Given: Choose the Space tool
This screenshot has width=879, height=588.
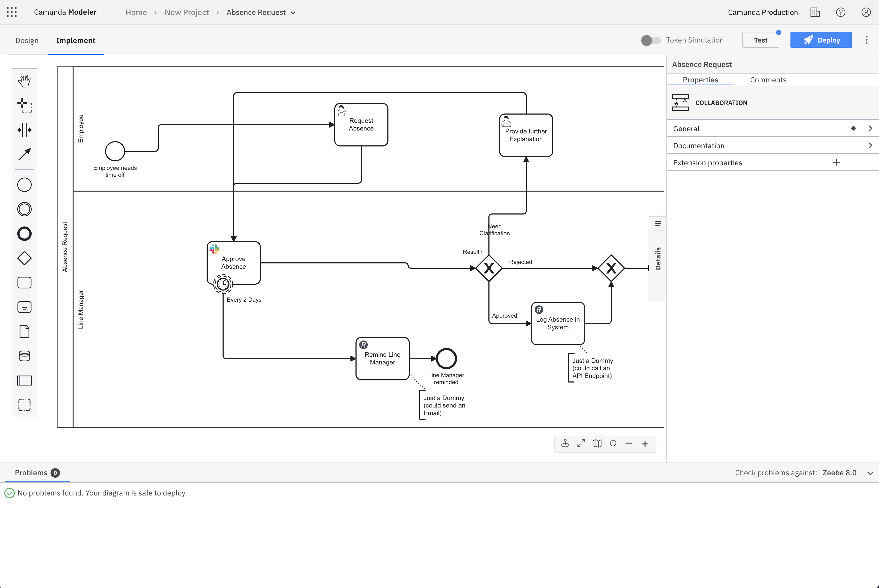Looking at the screenshot, I should (x=24, y=130).
